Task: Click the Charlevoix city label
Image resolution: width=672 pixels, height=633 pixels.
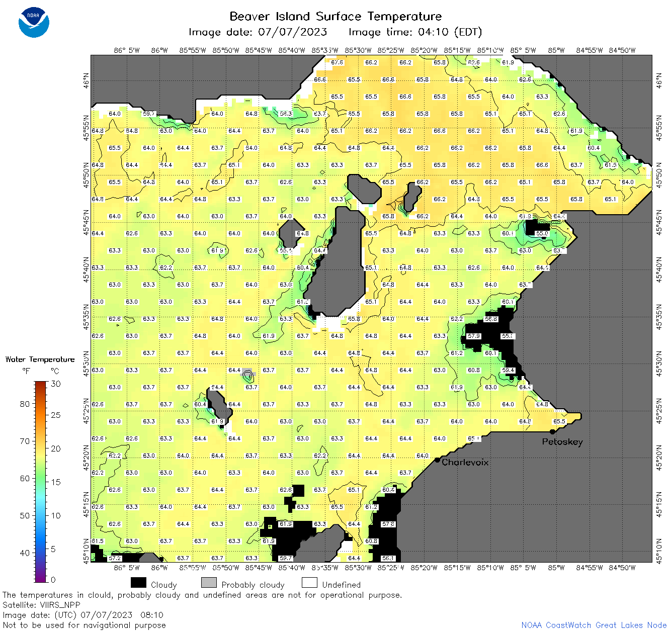Action: 465,462
